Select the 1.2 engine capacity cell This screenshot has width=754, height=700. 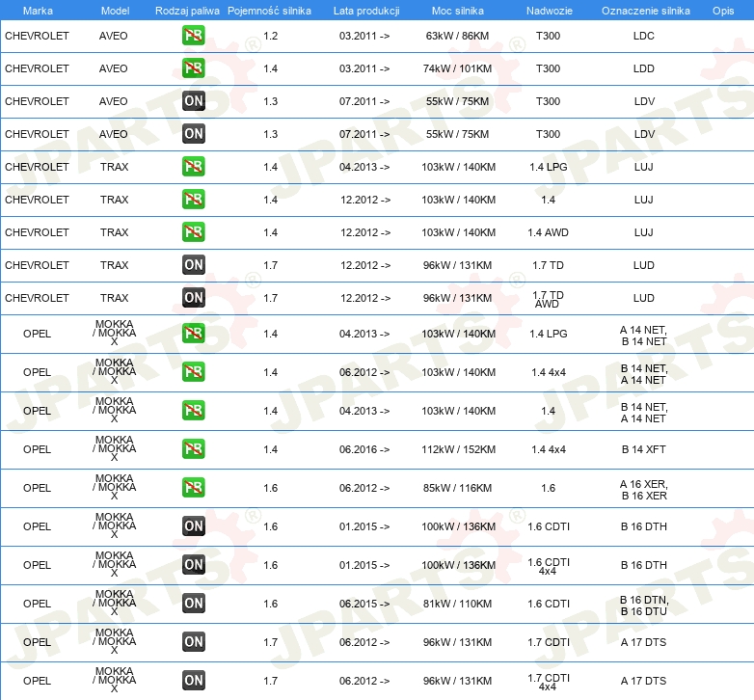271,36
